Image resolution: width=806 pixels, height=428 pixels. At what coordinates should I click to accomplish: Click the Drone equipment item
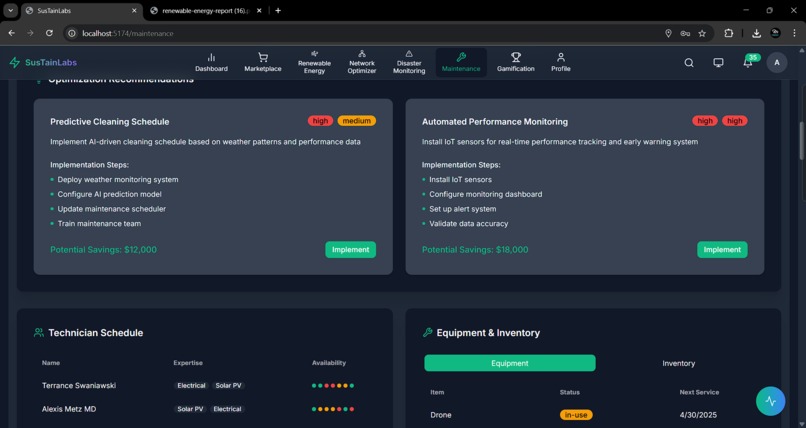coord(441,415)
